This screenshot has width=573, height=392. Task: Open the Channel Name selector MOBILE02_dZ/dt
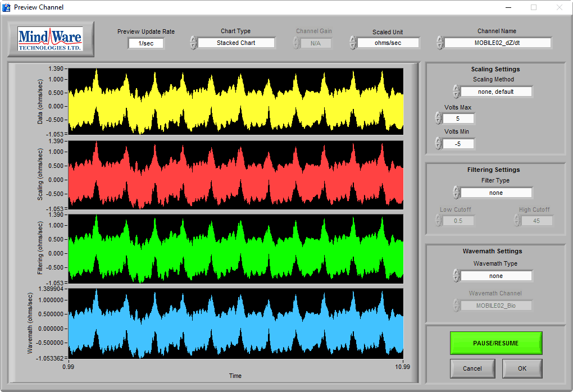pyautogui.click(x=497, y=43)
